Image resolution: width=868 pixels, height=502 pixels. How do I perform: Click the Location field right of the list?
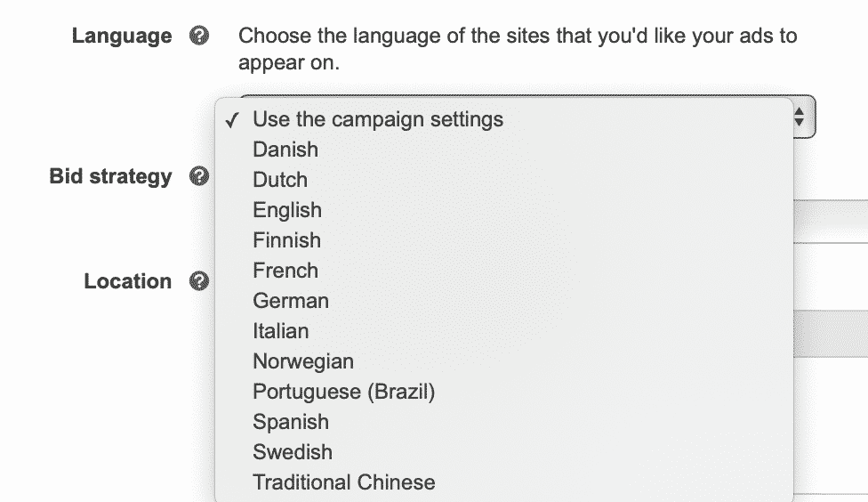pos(831,333)
